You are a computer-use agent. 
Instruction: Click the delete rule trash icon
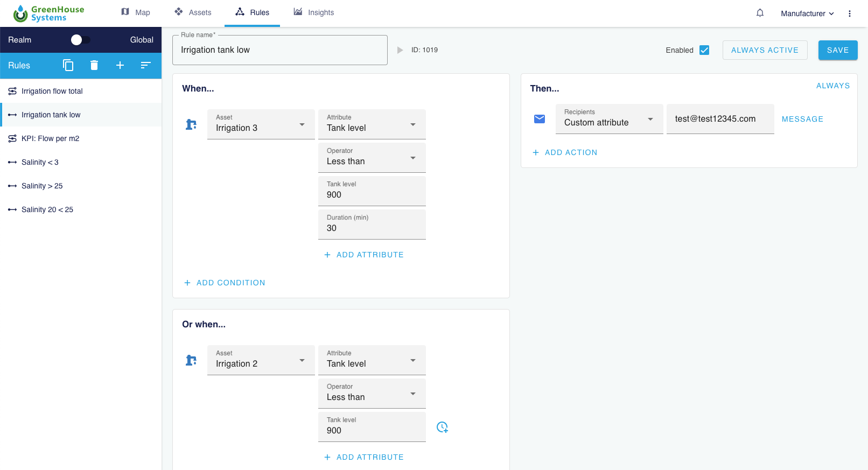(x=94, y=65)
